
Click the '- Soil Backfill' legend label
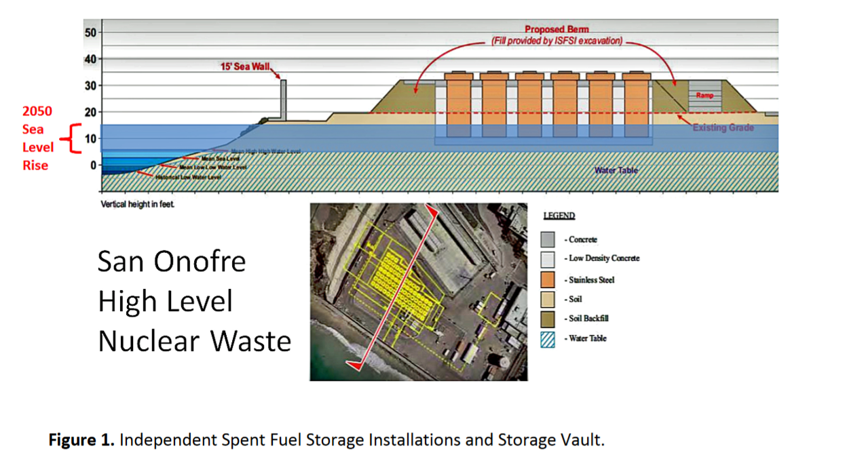tap(586, 318)
